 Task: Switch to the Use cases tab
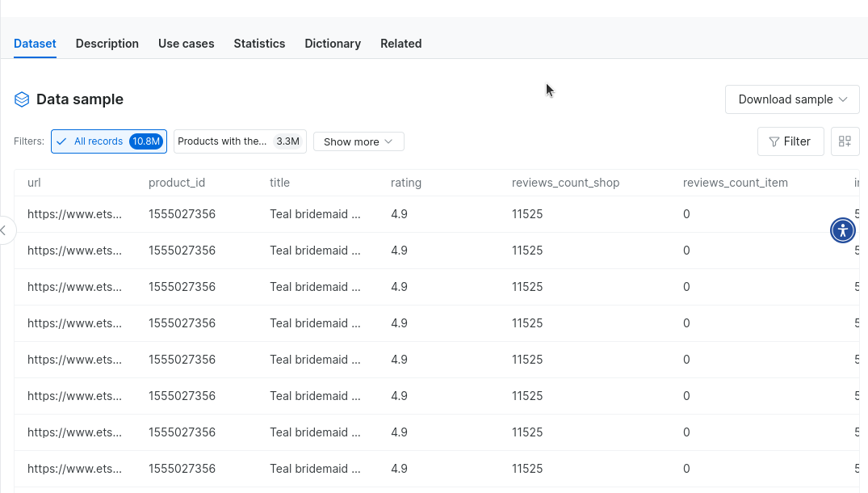(187, 44)
